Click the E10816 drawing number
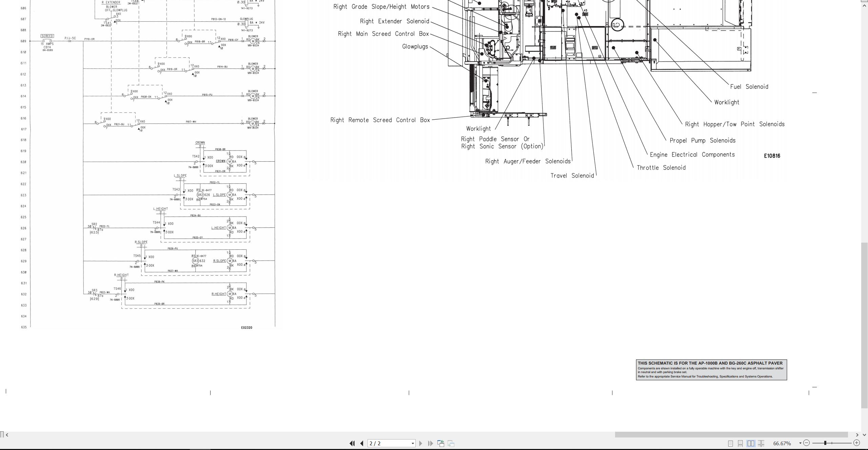This screenshot has width=868, height=450. 772,156
